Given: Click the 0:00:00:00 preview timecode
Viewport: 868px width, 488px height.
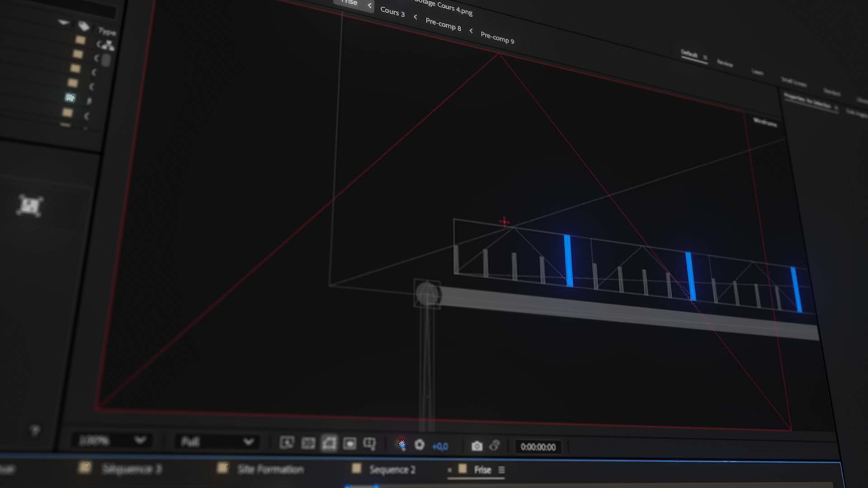Looking at the screenshot, I should click(538, 447).
